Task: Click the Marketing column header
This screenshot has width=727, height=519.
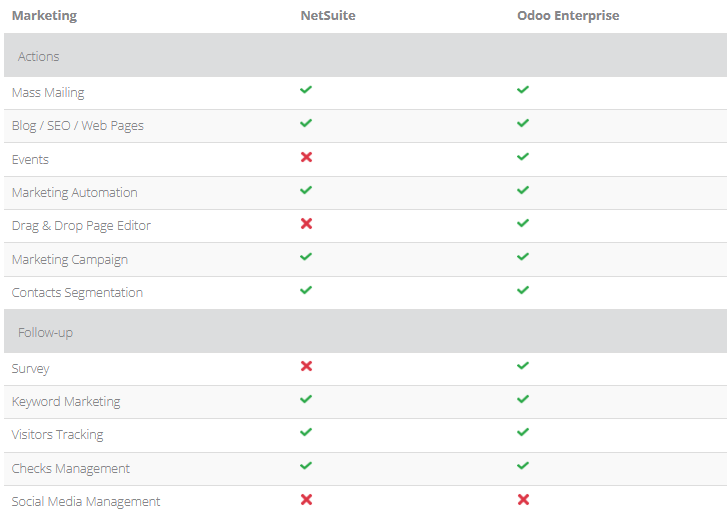Action: [x=44, y=16]
